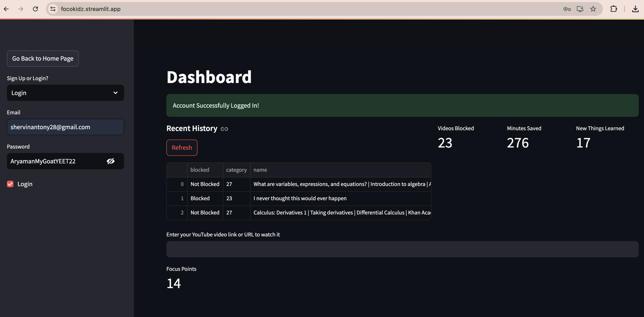Viewport: 644px width, 317px height.
Task: Click the Refresh button
Action: [x=182, y=148]
